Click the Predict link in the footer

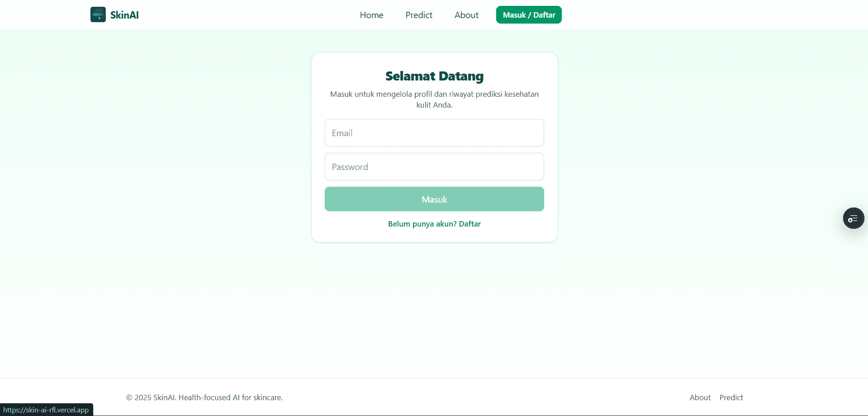731,397
